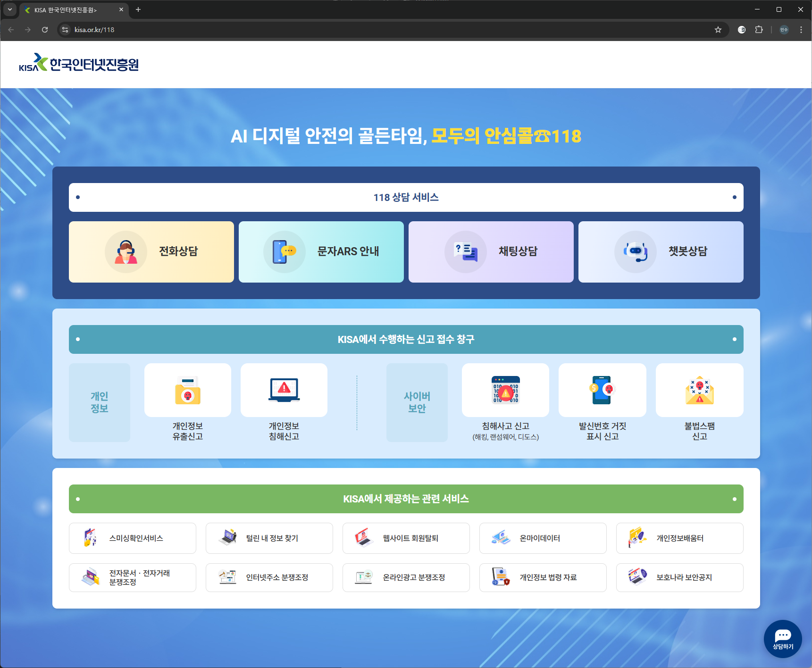
Task: Open the 웹사이트 회원탈퇴 label
Action: (x=410, y=538)
